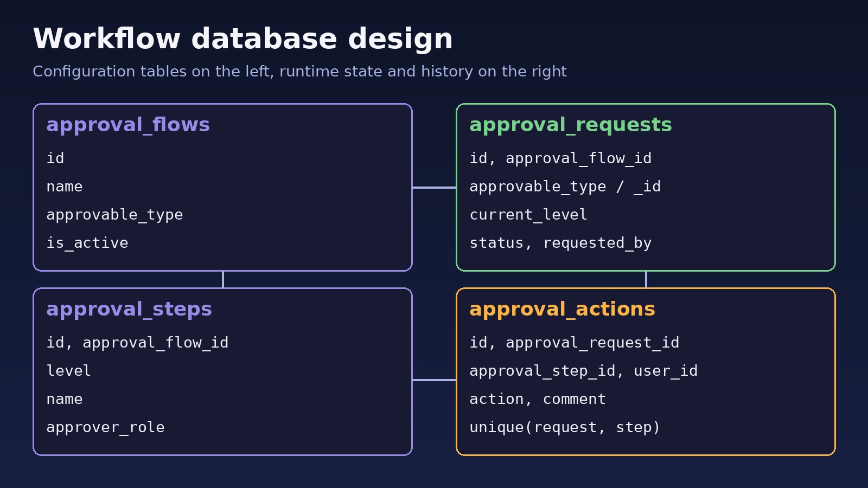Click 'approval_step_id, user_id' row
Screen dimensions: 868x488
[584, 371]
